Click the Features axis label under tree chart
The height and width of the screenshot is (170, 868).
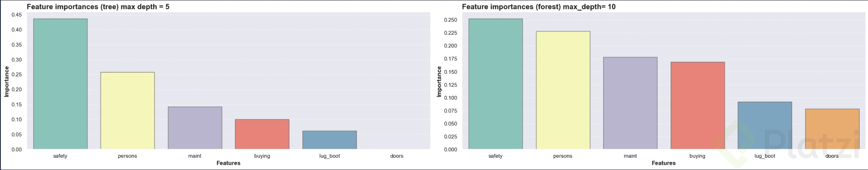[x=228, y=163]
